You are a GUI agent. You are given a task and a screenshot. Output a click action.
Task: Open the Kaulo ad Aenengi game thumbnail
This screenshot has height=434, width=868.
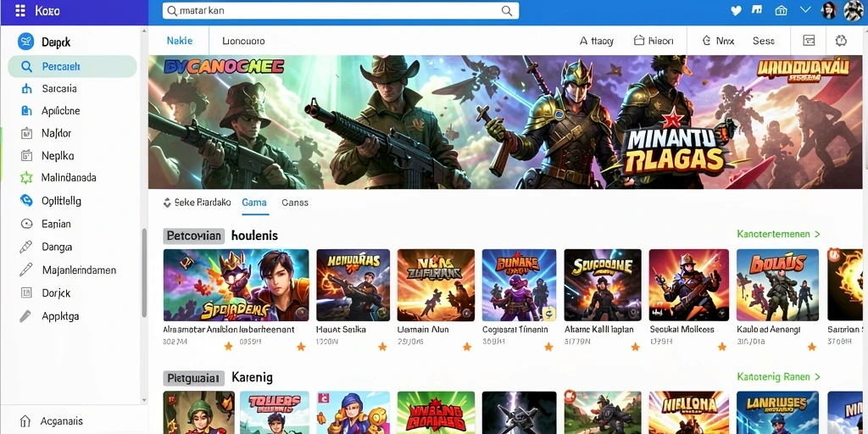[x=777, y=285]
